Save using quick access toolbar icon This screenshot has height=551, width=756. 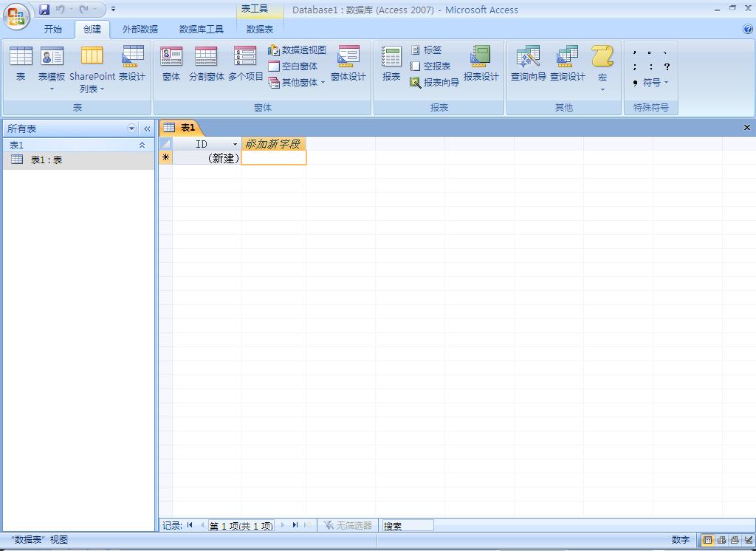click(x=44, y=9)
